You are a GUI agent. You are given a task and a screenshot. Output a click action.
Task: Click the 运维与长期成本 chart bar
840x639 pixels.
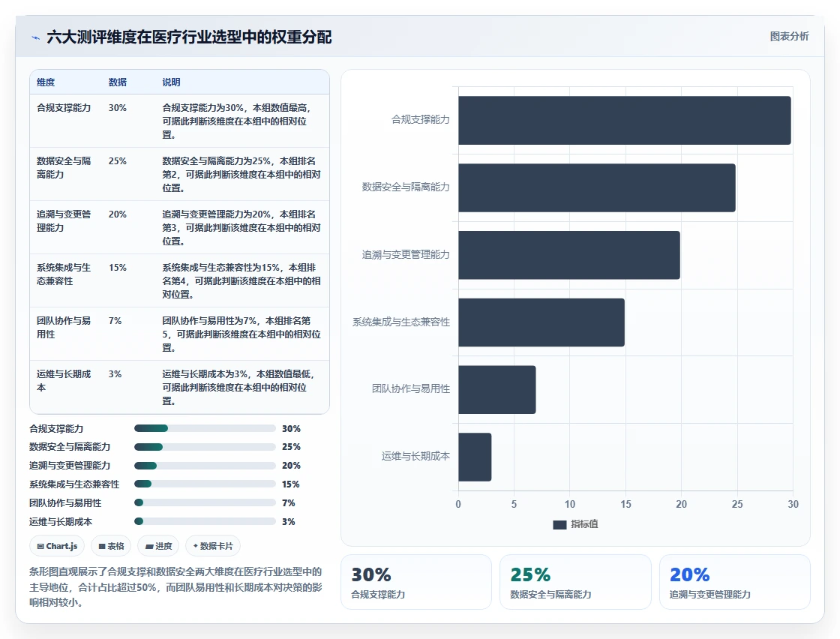click(475, 457)
